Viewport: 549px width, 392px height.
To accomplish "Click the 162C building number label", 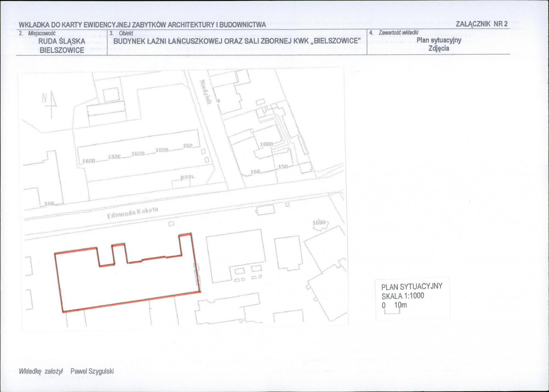I will pyautogui.click(x=114, y=157).
